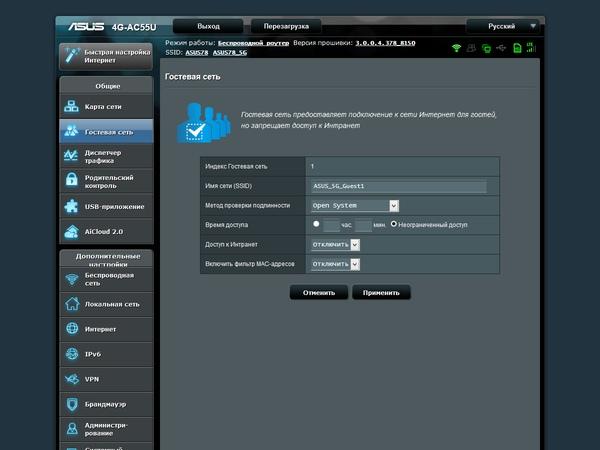
Task: Click the IPv6 globe icon
Action: (x=72, y=354)
